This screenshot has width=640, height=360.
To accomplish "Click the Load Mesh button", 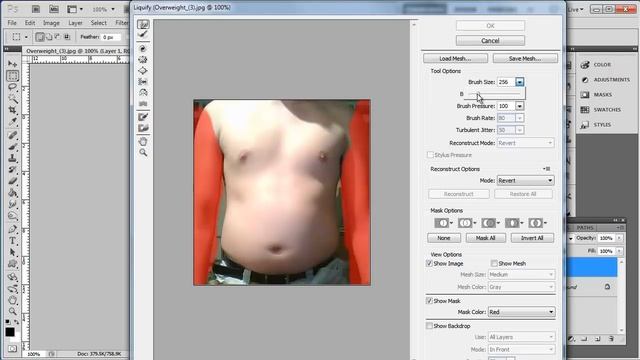I will [x=456, y=59].
